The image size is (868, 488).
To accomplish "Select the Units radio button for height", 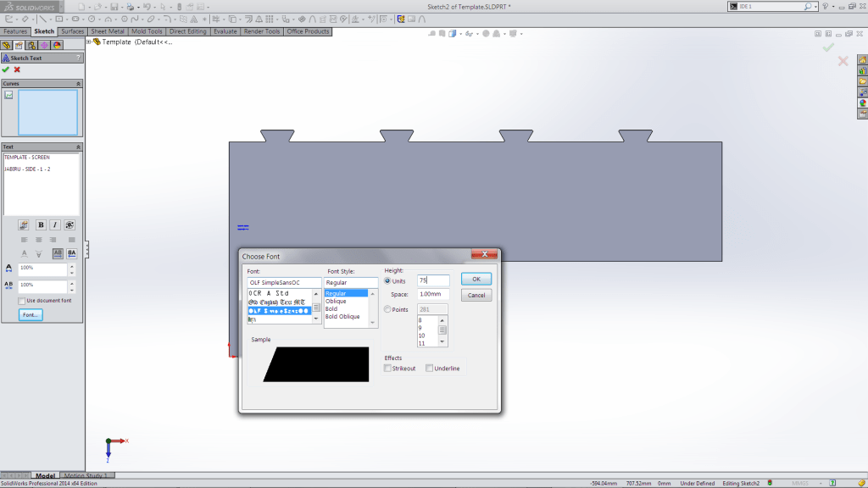I will pos(388,280).
